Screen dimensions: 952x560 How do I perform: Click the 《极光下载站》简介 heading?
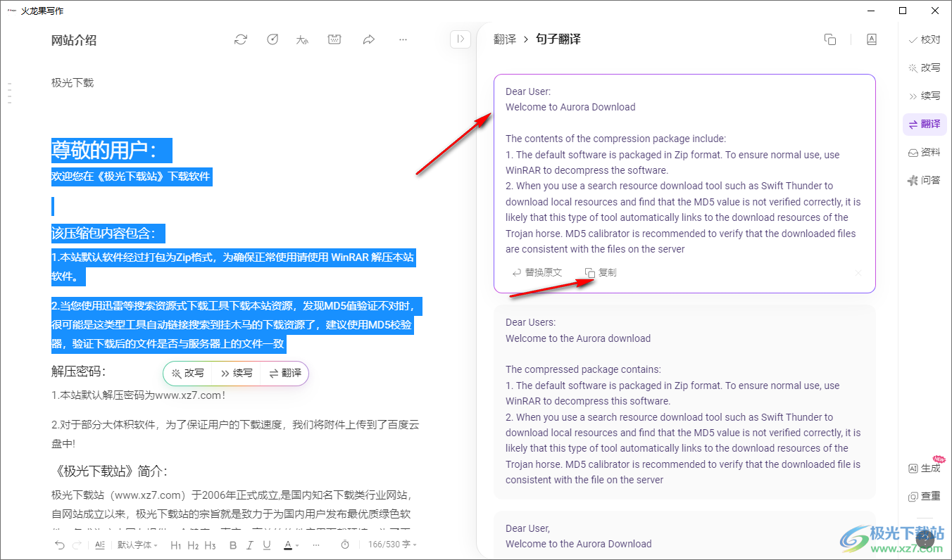[x=109, y=471]
